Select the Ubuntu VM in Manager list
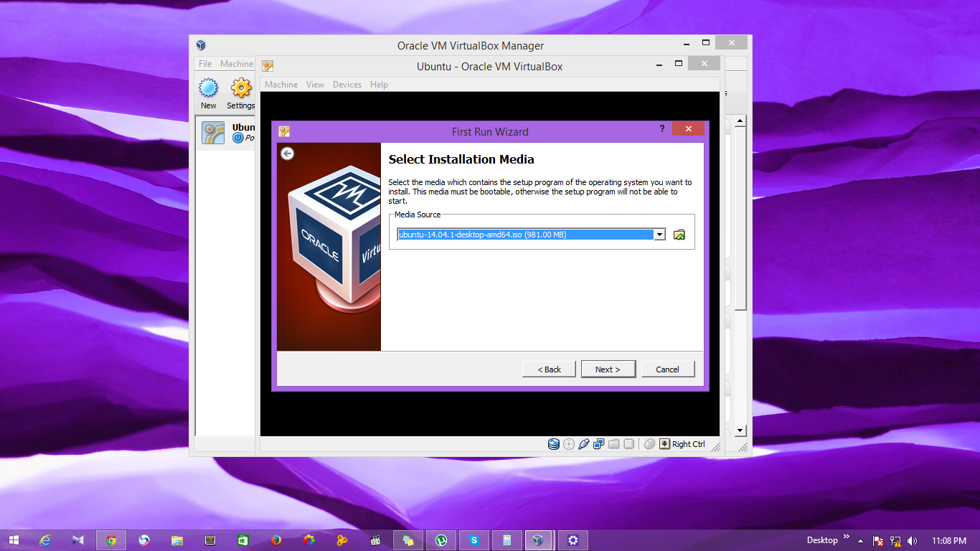Image resolution: width=980 pixels, height=551 pixels. click(227, 133)
